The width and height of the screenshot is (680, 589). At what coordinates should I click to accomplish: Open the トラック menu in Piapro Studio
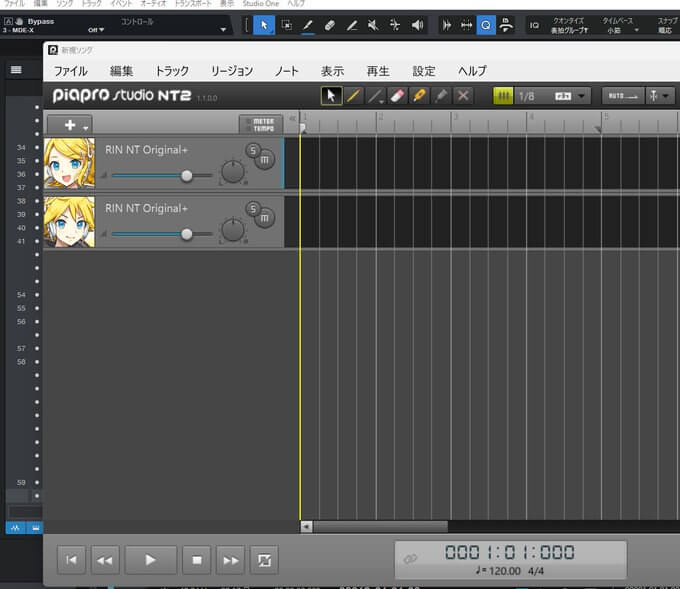172,71
